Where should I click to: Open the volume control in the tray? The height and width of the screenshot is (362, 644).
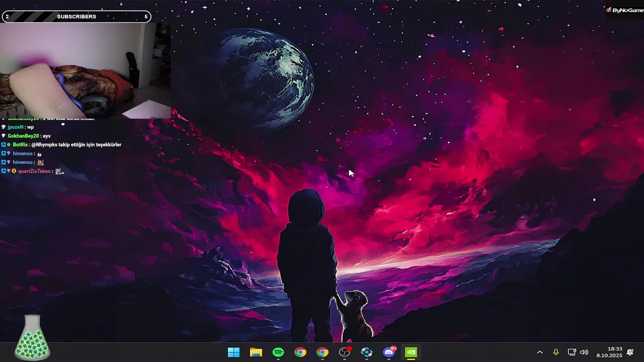pos(584,352)
